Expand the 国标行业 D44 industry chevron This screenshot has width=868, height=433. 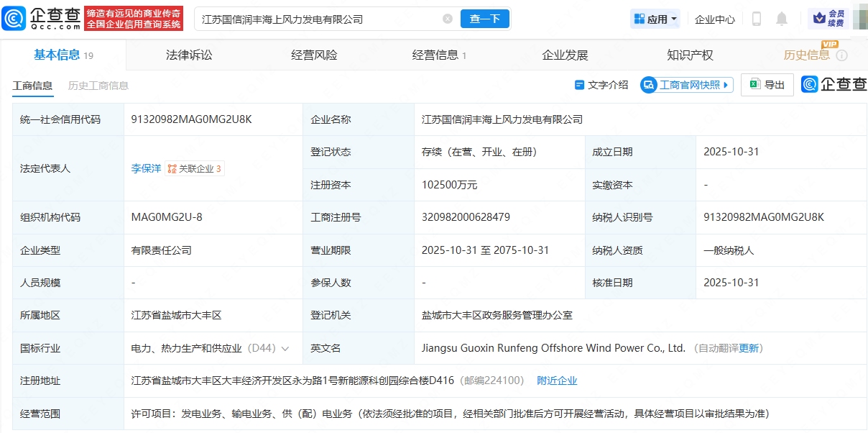click(285, 349)
